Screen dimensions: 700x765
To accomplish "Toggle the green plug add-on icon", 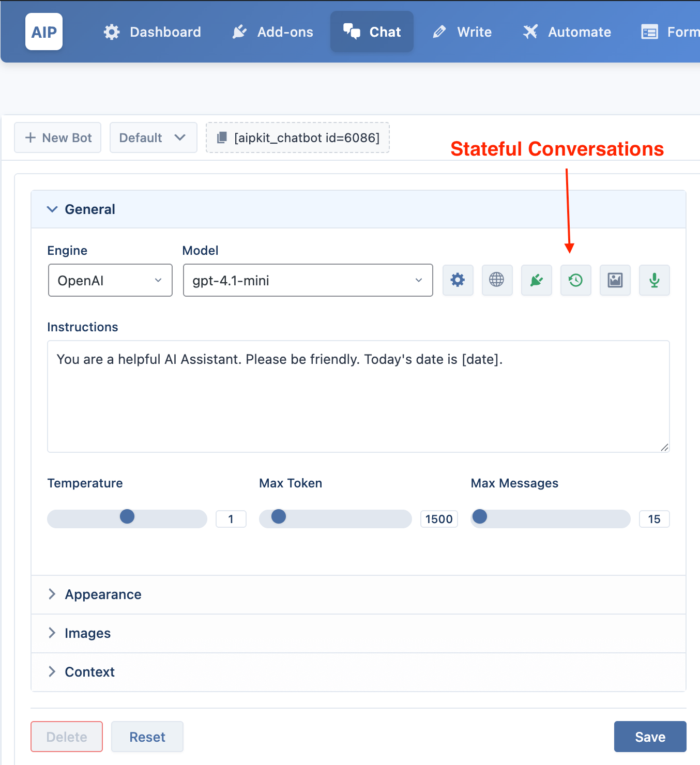I will 536,280.
